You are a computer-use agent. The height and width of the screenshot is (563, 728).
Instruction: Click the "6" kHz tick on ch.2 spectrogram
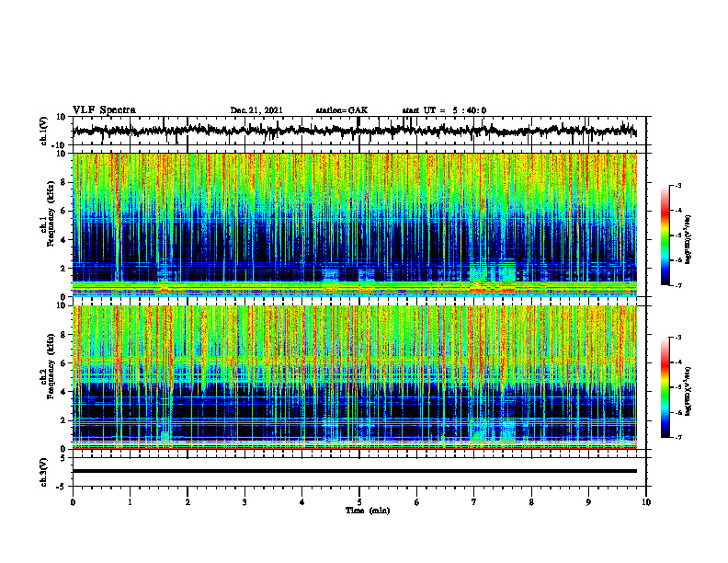[x=63, y=363]
